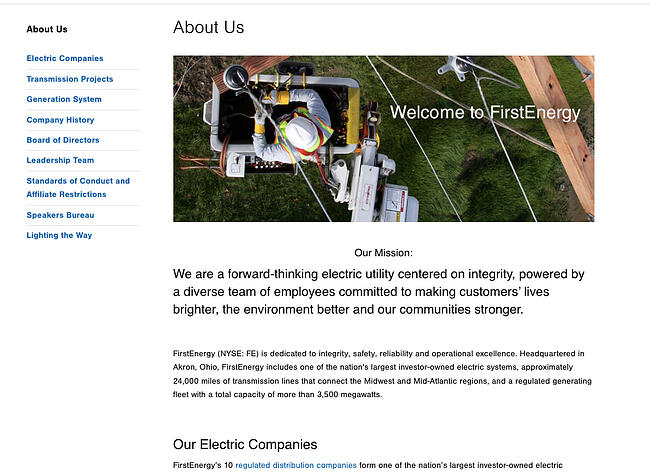Click the main About Us page title
The width and height of the screenshot is (650, 474).
208,28
